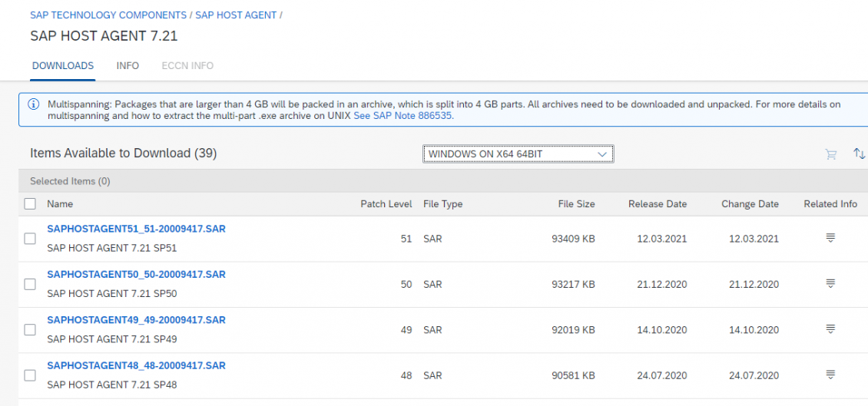Open related info for SAPHOSTAGENT49 row
The image size is (868, 406).
pyautogui.click(x=830, y=329)
